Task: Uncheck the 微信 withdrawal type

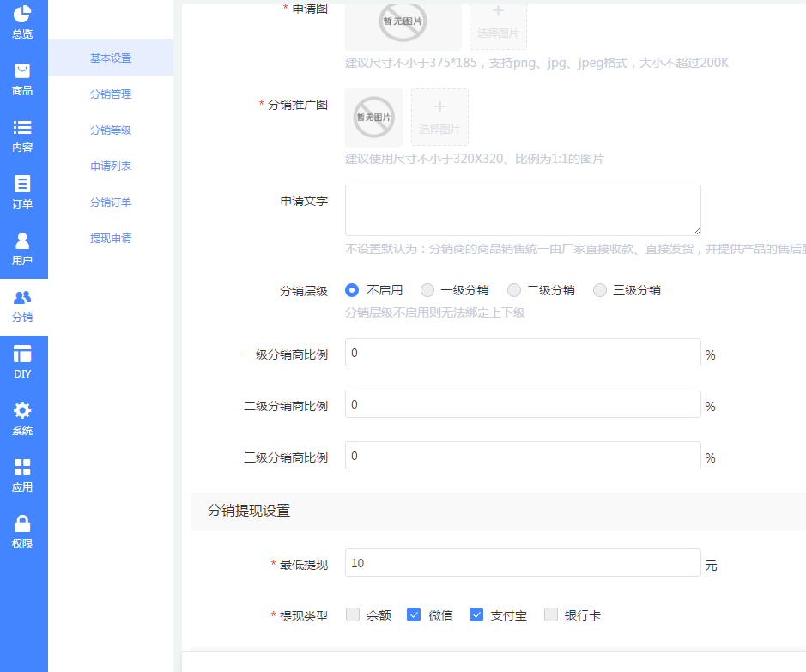Action: (414, 614)
